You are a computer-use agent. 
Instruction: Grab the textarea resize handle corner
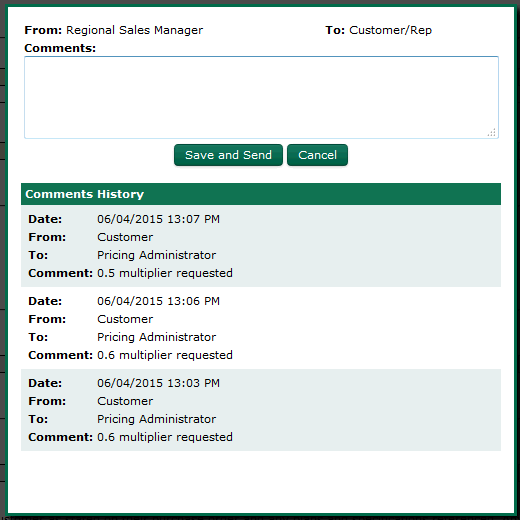click(x=492, y=132)
